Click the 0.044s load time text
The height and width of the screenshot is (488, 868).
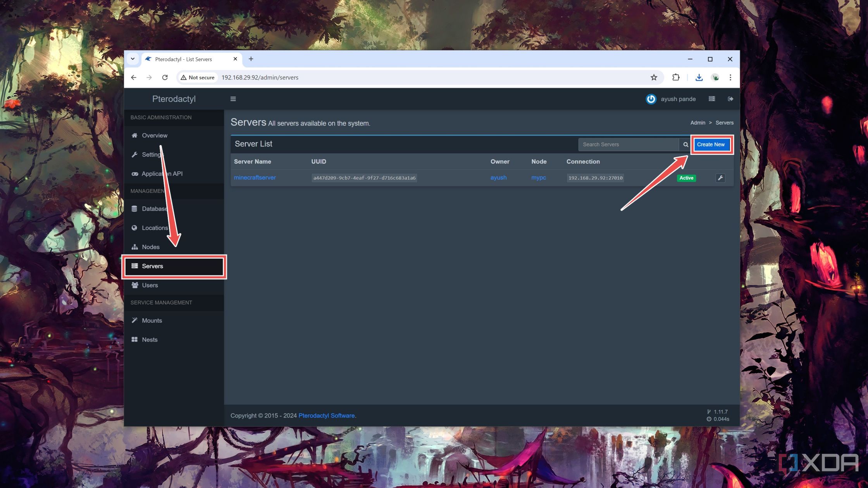tap(721, 419)
